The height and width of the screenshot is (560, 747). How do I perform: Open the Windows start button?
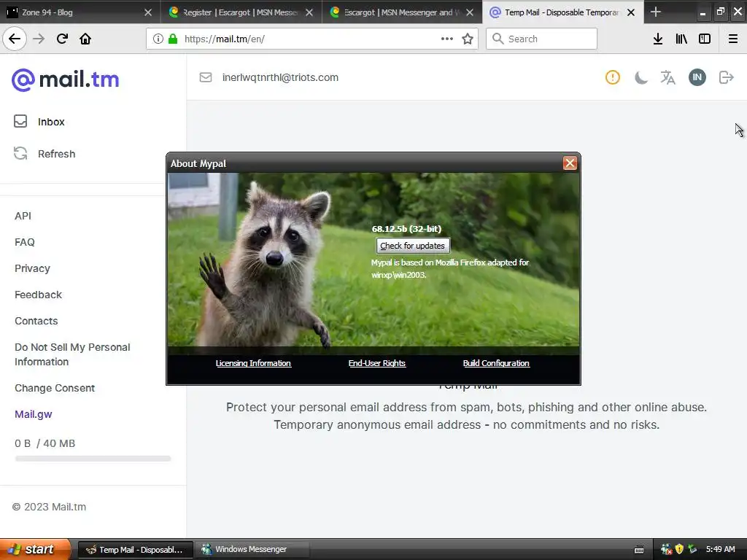(35, 549)
